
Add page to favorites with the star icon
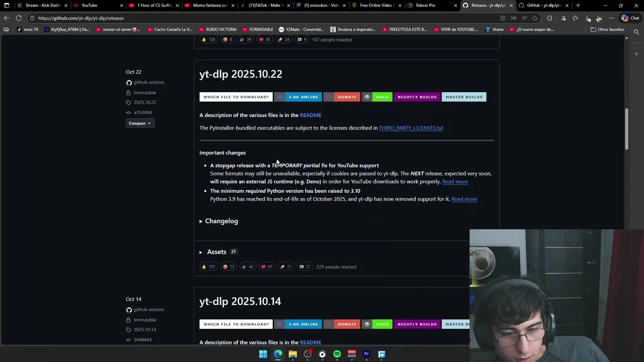point(535,18)
